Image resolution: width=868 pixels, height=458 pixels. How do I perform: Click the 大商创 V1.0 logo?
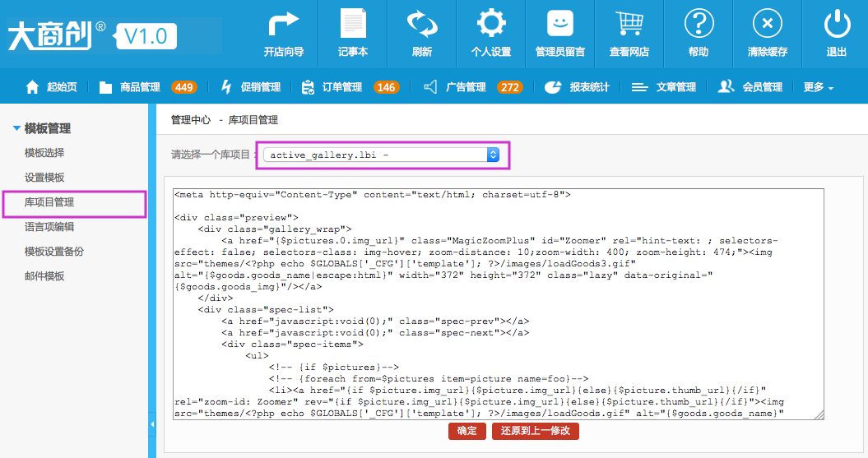coord(92,36)
